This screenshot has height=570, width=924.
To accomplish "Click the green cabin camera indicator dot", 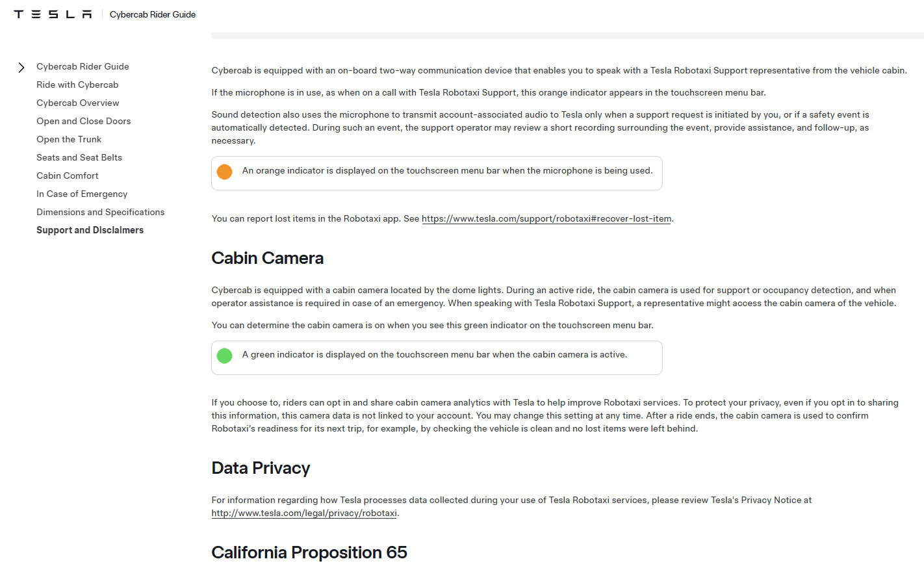I will [224, 356].
